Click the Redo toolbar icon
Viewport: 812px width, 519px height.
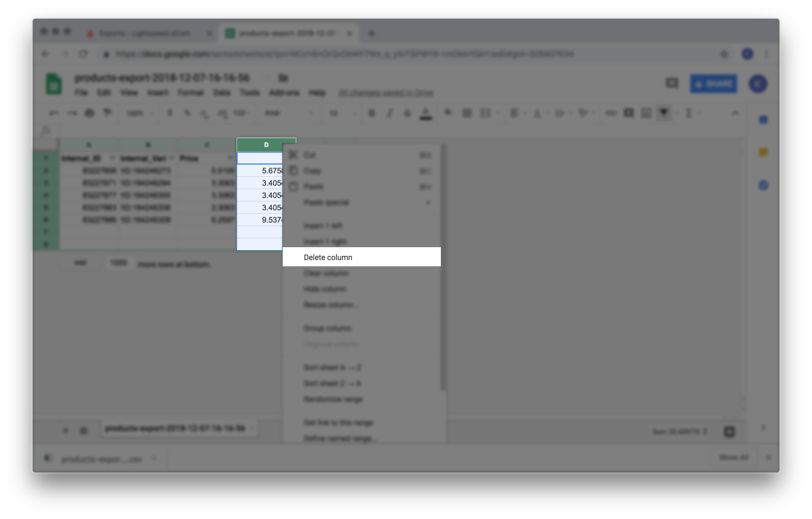[x=71, y=113]
